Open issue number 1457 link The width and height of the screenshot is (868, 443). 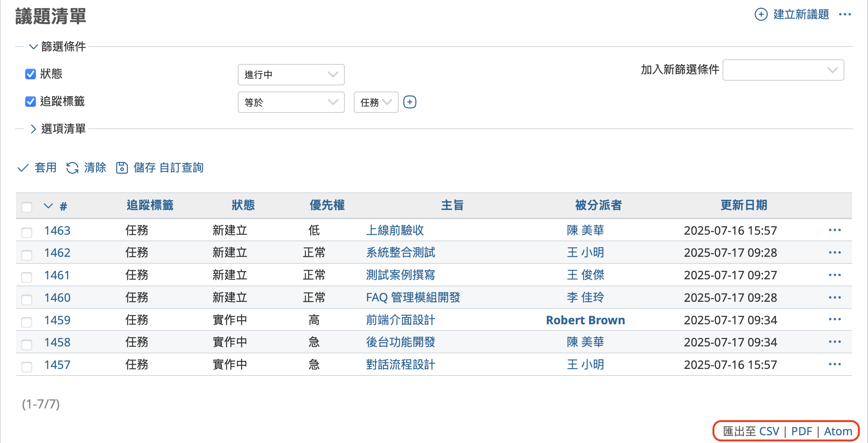(x=57, y=365)
